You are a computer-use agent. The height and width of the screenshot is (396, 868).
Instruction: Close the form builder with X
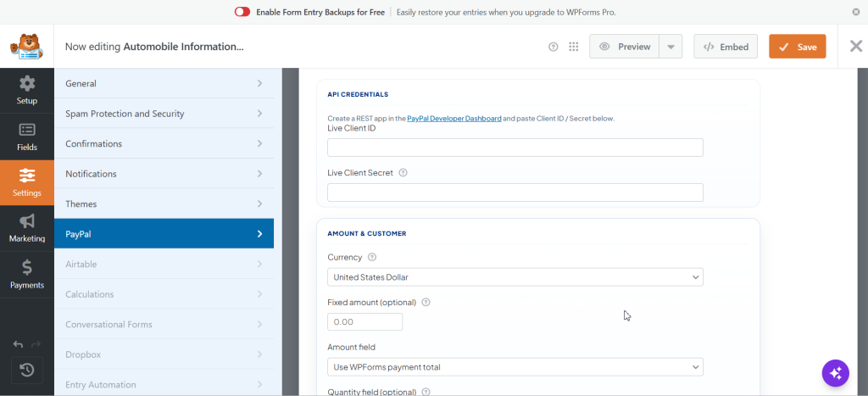(856, 47)
